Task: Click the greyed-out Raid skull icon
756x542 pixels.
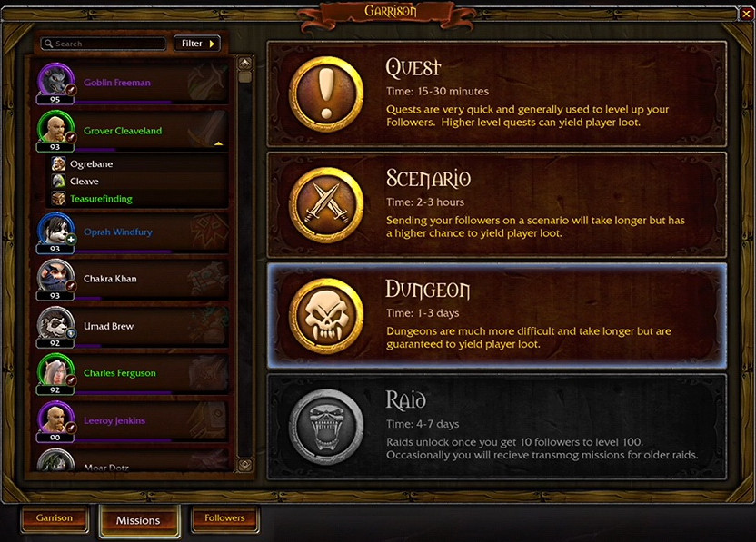Action: [326, 427]
